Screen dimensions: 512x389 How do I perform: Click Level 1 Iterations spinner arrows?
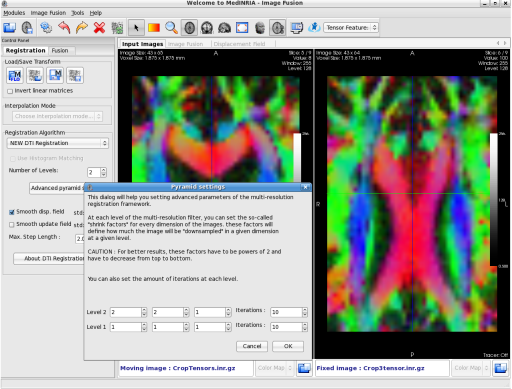(x=305, y=327)
